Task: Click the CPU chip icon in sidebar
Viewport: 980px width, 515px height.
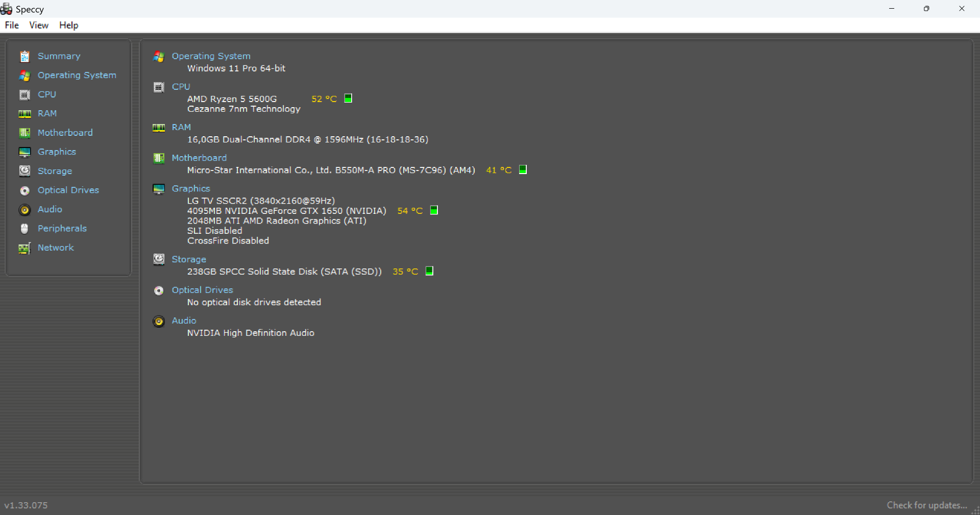Action: 24,94
